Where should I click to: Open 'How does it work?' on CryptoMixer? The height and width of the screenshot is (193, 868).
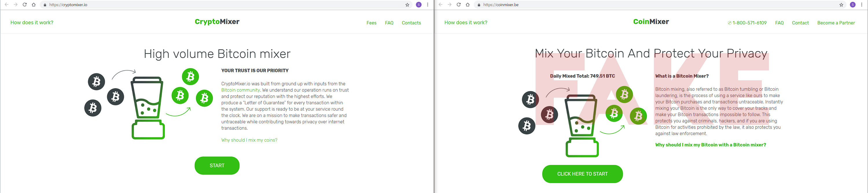[x=32, y=23]
